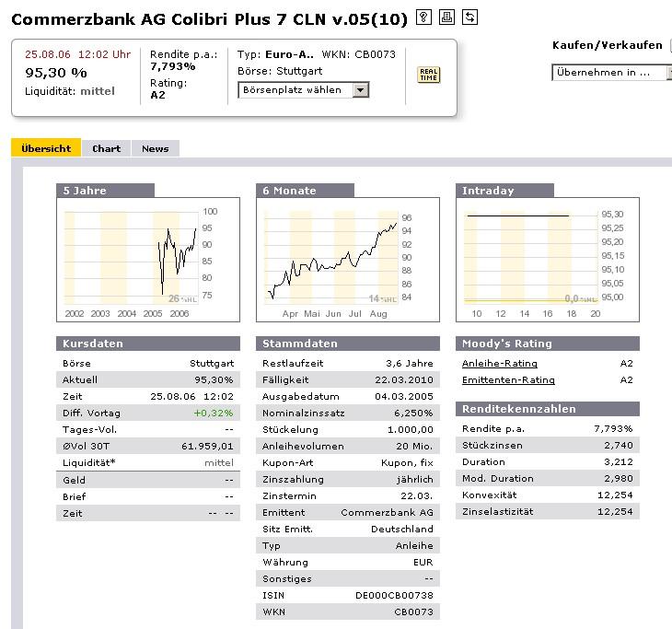This screenshot has height=629, width=672.
Task: Click the Typ value Euro-A.. in summary box
Action: [289, 54]
